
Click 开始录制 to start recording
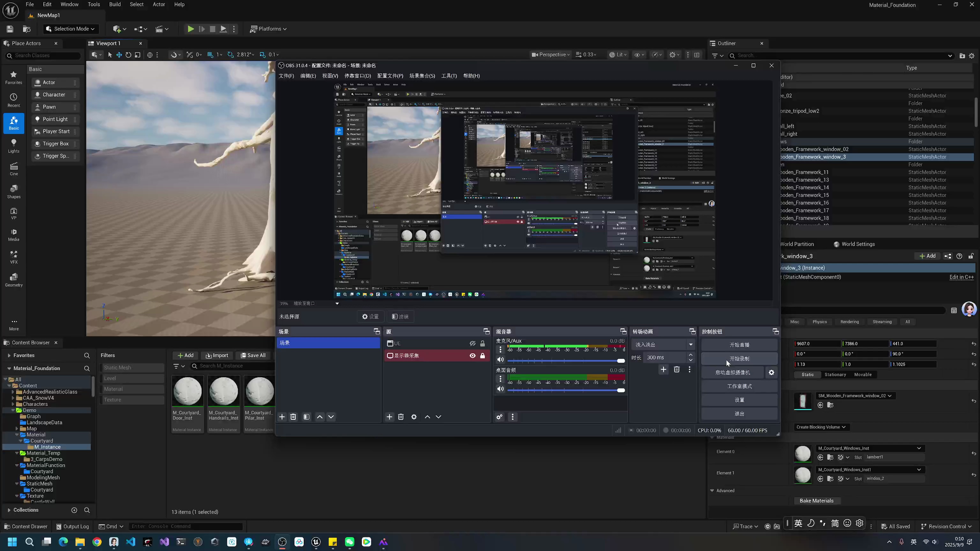coord(739,359)
